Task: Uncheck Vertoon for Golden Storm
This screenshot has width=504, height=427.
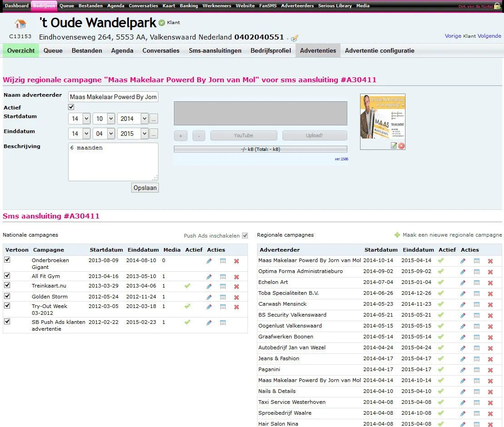Action: point(7,296)
